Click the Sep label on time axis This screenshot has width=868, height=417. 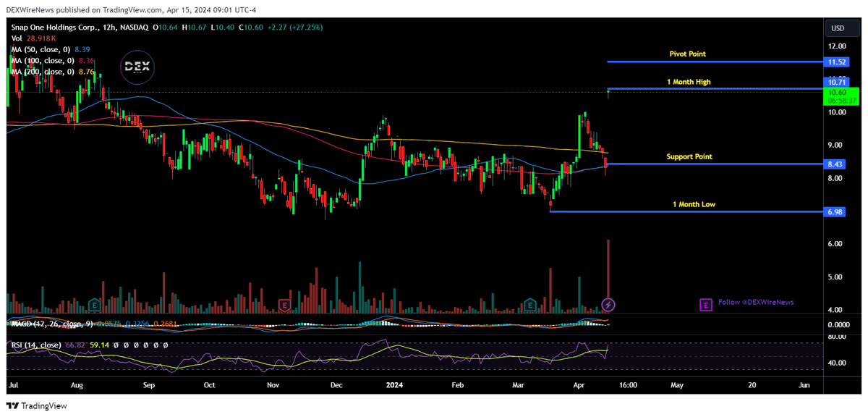pyautogui.click(x=150, y=385)
